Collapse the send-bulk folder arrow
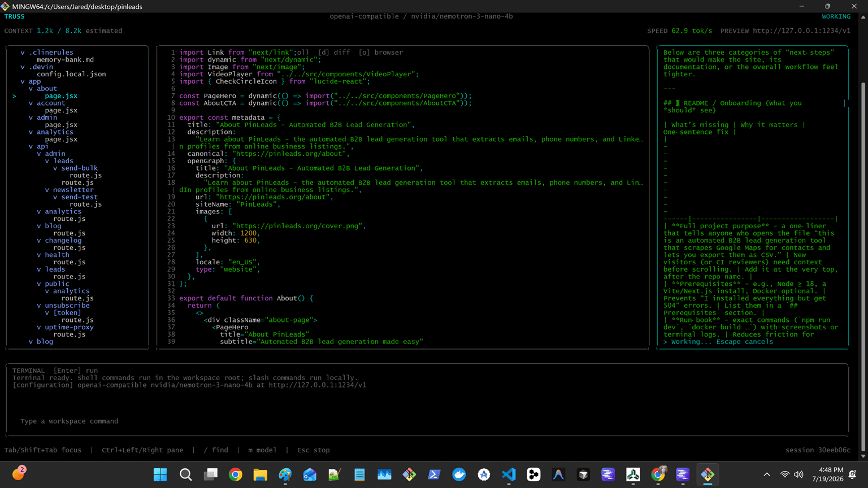 click(x=55, y=168)
